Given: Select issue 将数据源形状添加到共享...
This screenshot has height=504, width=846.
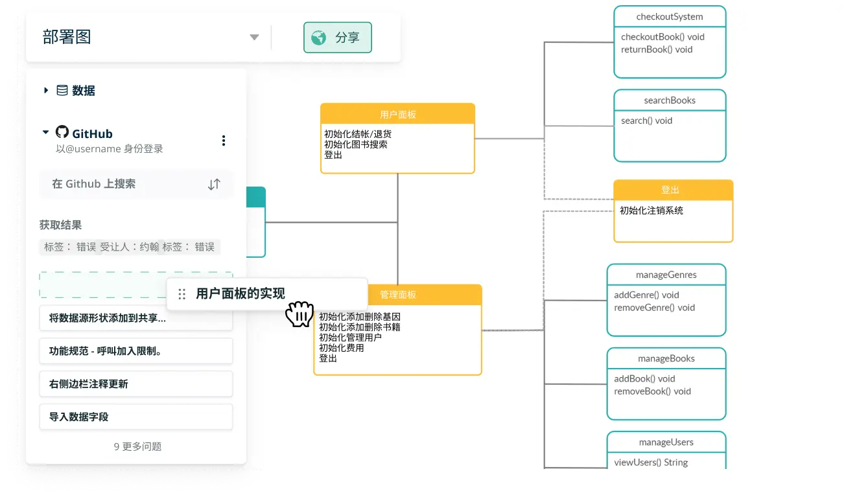Looking at the screenshot, I should (136, 318).
